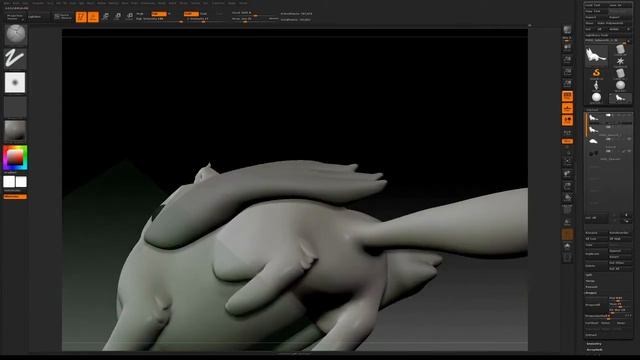Toggle Edit mode button
Image resolution: width=640 pixels, height=360 pixels.
click(81, 17)
